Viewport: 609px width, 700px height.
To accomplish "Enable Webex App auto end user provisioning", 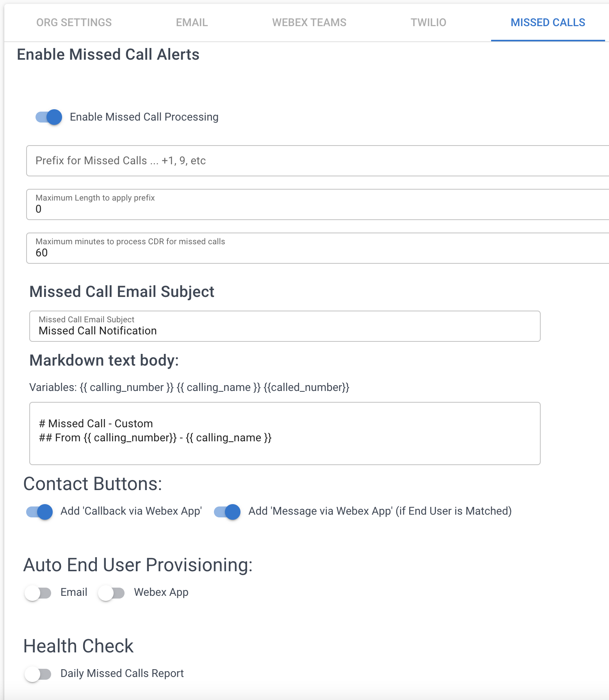I will (x=113, y=592).
